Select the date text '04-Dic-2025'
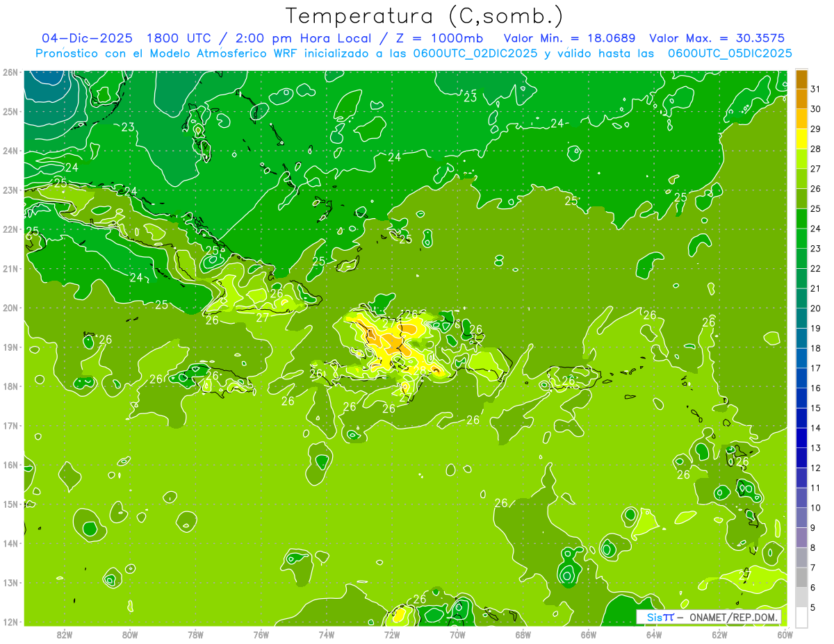This screenshot has width=834, height=644. click(87, 38)
